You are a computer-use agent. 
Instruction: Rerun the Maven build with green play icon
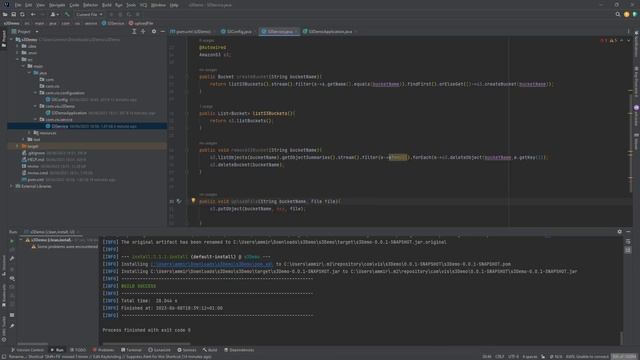(x=12, y=241)
